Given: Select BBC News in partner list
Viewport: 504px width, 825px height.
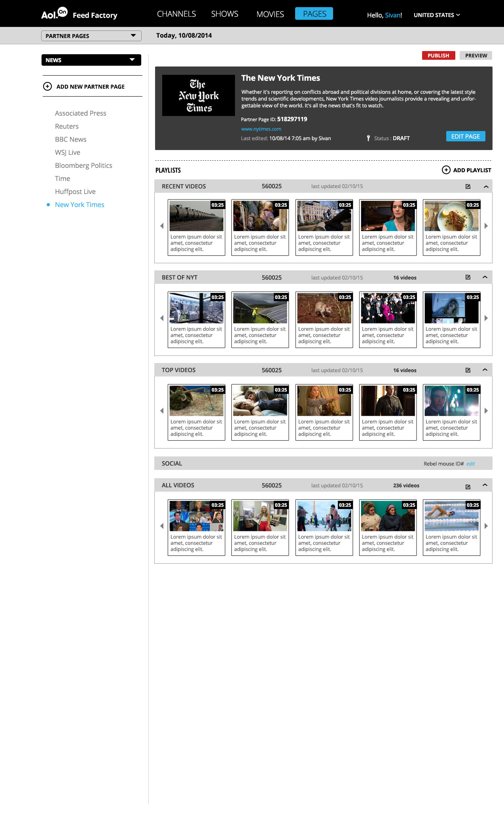Looking at the screenshot, I should [71, 139].
